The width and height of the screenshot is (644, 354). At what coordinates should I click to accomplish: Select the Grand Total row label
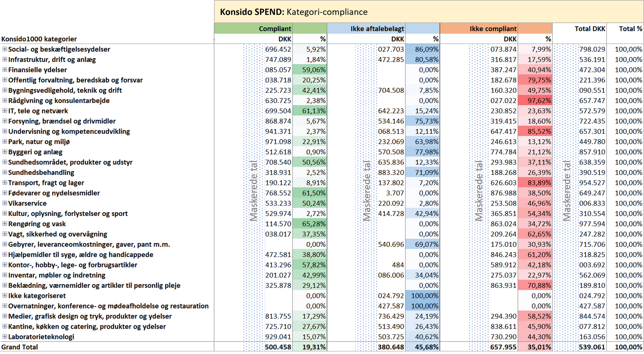click(19, 347)
